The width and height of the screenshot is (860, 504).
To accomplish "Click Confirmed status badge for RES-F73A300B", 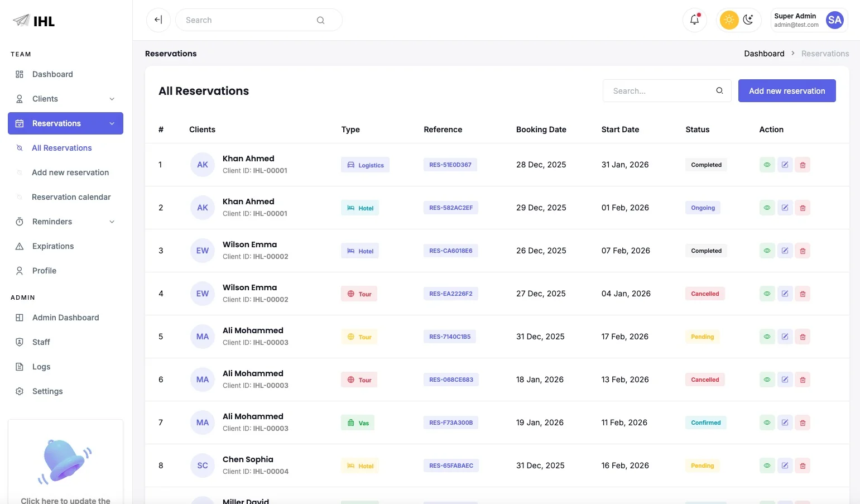I will coord(706,423).
